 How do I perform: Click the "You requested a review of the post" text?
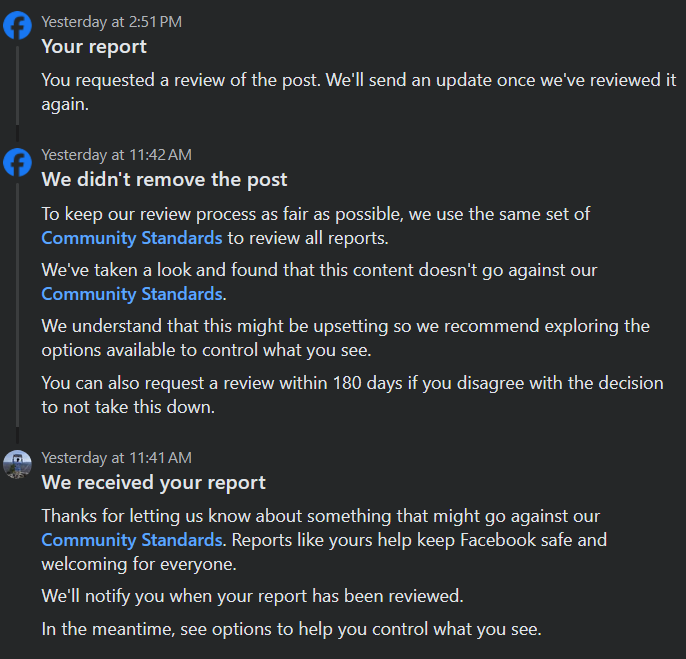300,80
